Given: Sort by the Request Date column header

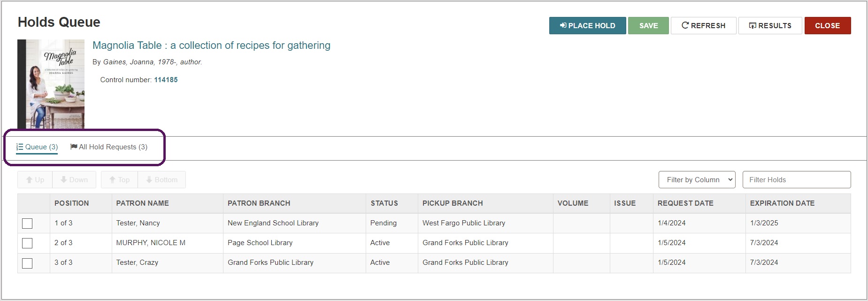Looking at the screenshot, I should pos(685,203).
